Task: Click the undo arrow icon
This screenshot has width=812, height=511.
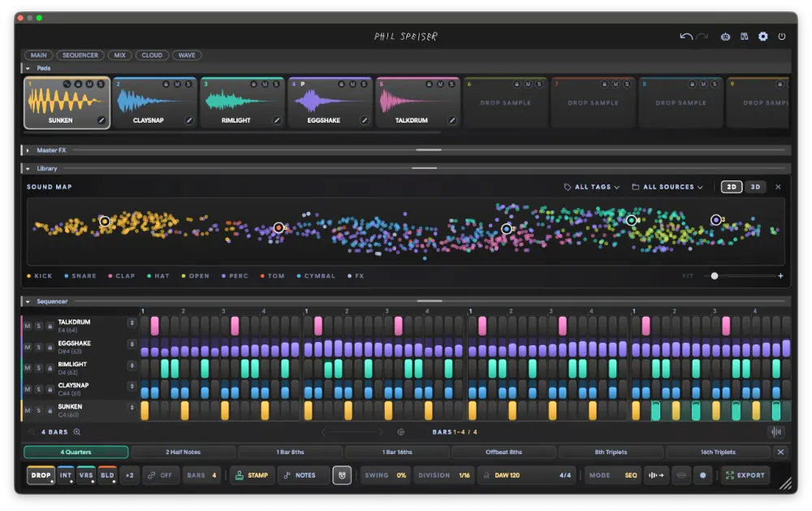Action: (x=686, y=37)
